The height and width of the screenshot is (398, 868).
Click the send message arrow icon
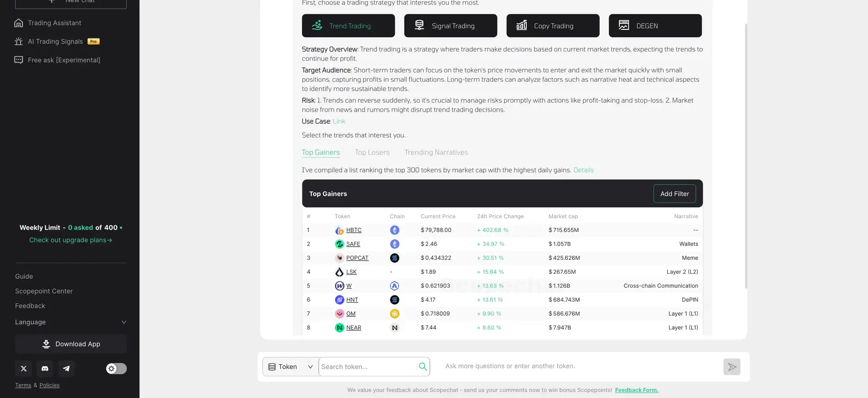(x=731, y=367)
